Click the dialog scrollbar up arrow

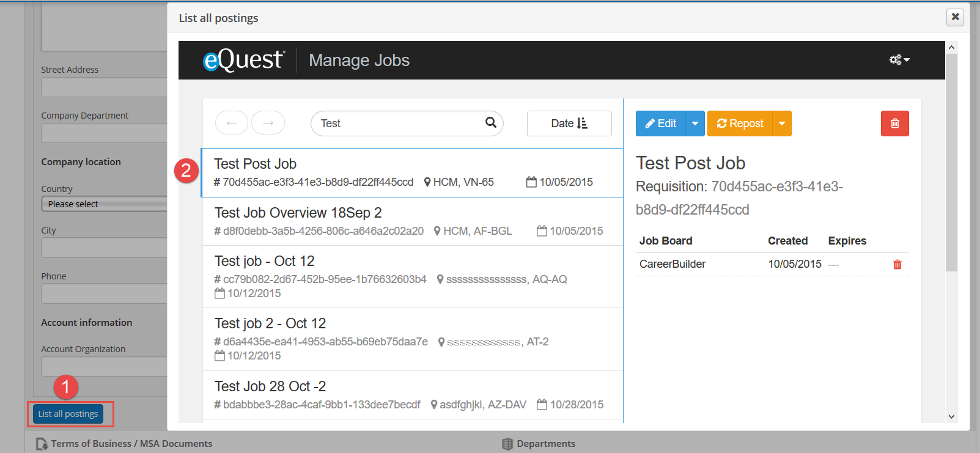pos(951,47)
